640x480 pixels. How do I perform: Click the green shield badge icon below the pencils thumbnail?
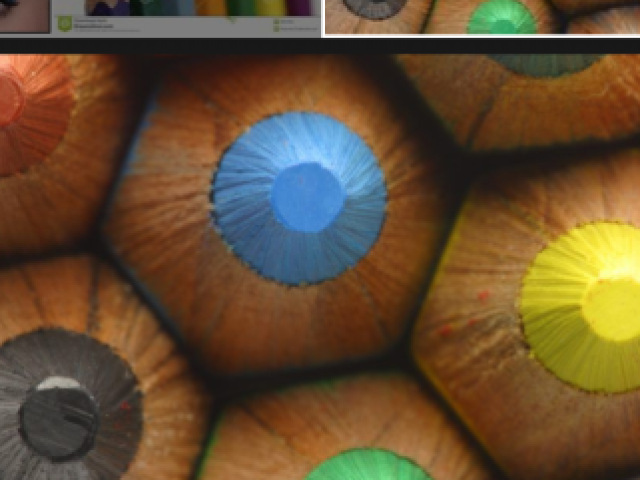coord(64,24)
